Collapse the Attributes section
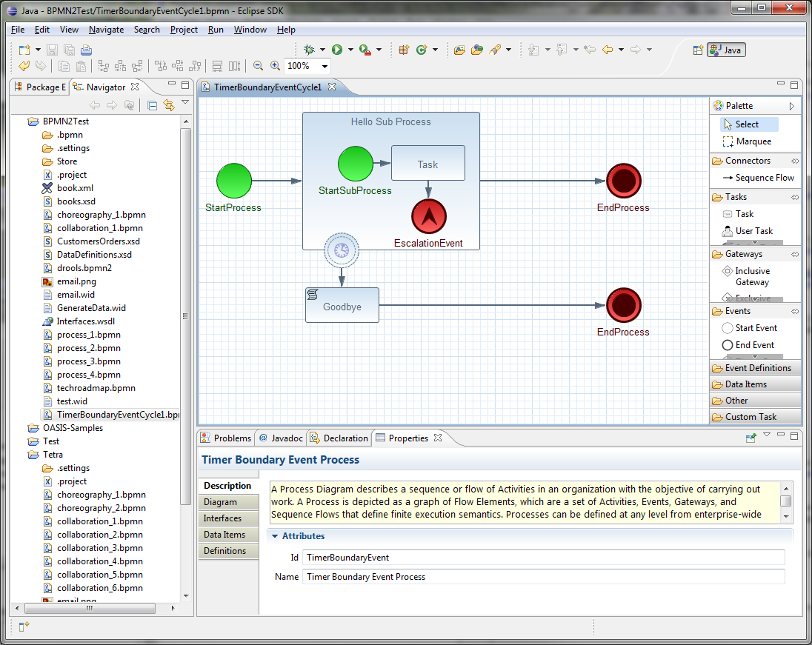The height and width of the screenshot is (645, 812). click(275, 536)
